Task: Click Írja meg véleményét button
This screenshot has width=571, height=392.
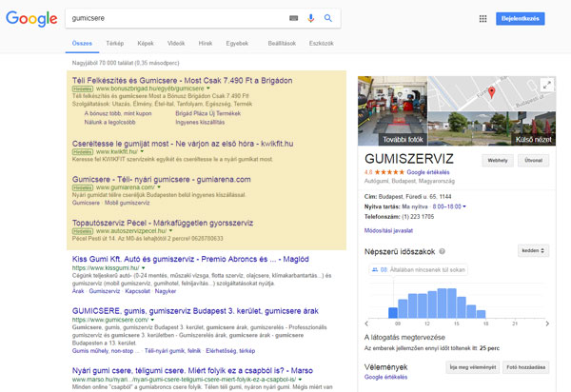Action: (473, 367)
